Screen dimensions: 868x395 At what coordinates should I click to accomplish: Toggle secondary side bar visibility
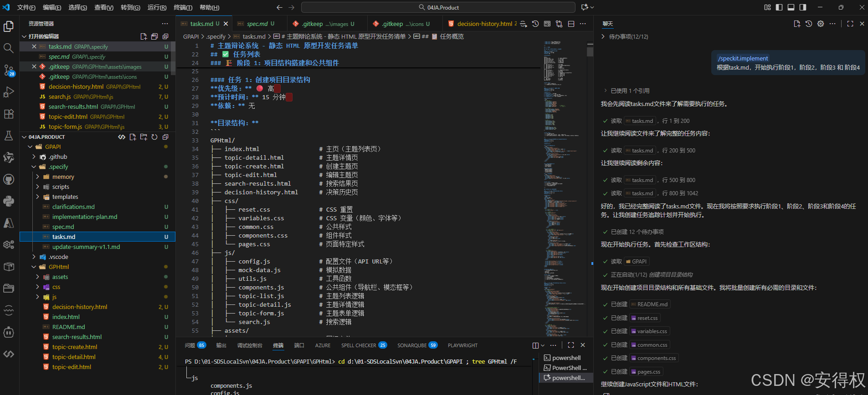pyautogui.click(x=803, y=7)
